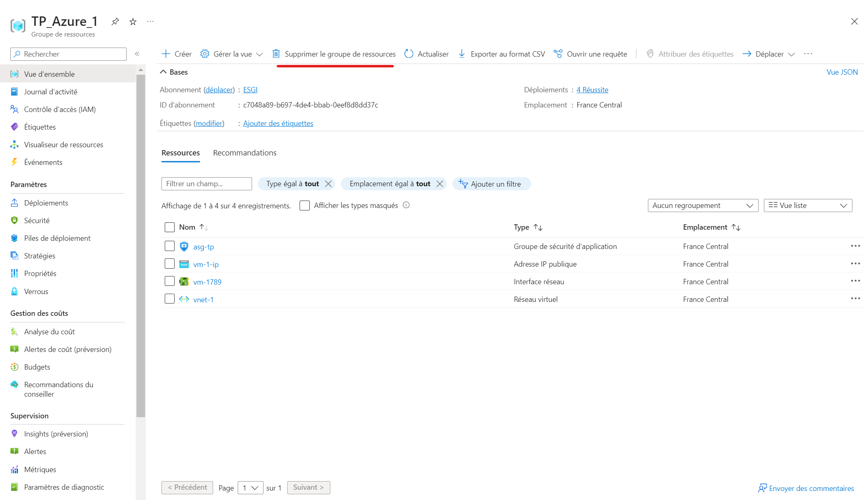868x500 pixels.
Task: Pin the TP_Azure_1 resource group
Action: [115, 21]
